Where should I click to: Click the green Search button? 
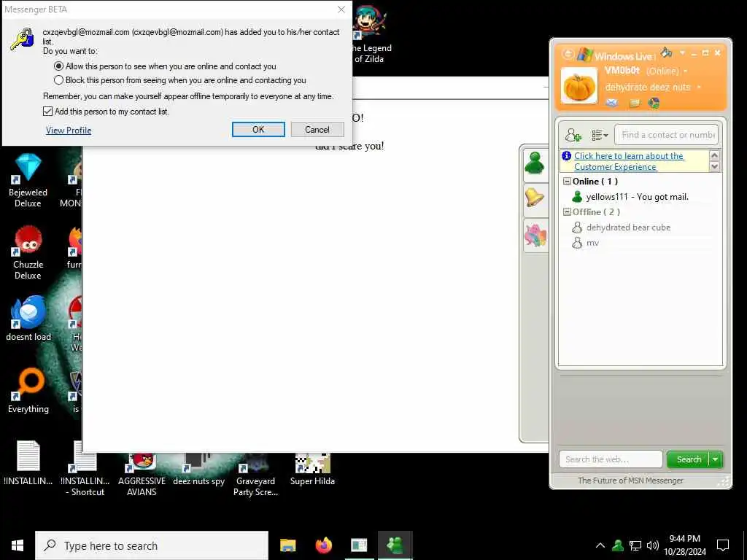(689, 459)
